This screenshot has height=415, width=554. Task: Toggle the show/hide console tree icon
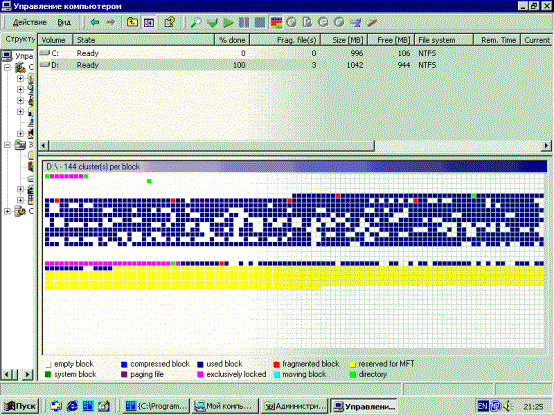pyautogui.click(x=149, y=23)
